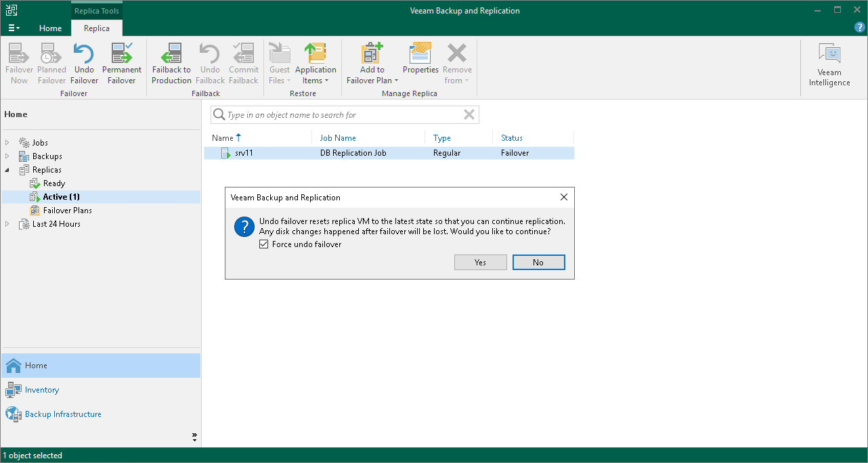Switch to the Replica ribbon tab

tap(97, 28)
